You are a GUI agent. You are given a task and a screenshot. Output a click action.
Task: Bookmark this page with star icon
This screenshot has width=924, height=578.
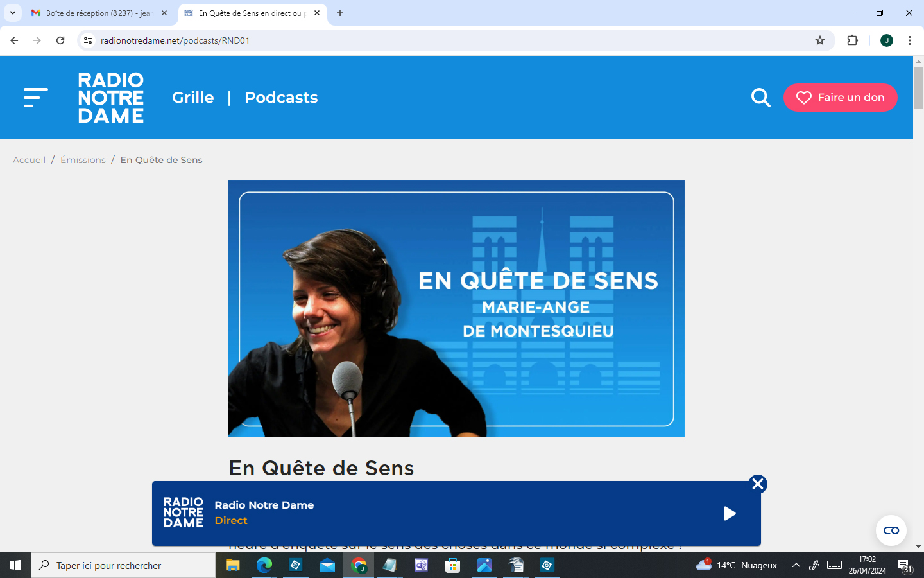(x=820, y=40)
